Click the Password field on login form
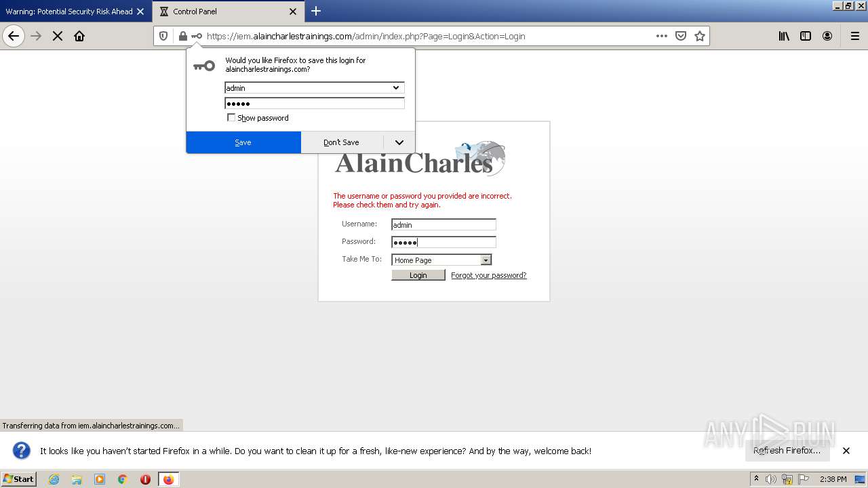868x488 pixels. pyautogui.click(x=443, y=242)
